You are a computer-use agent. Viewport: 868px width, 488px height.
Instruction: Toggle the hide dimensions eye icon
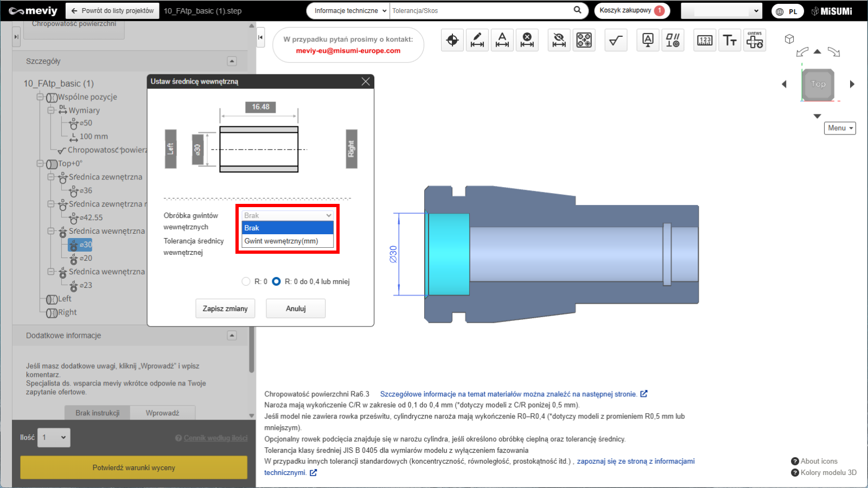[559, 40]
